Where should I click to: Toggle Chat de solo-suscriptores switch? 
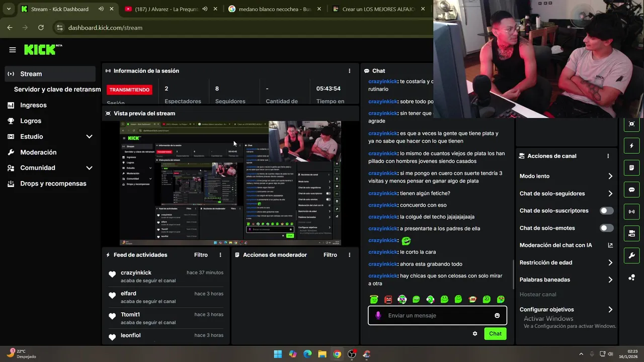tap(607, 211)
